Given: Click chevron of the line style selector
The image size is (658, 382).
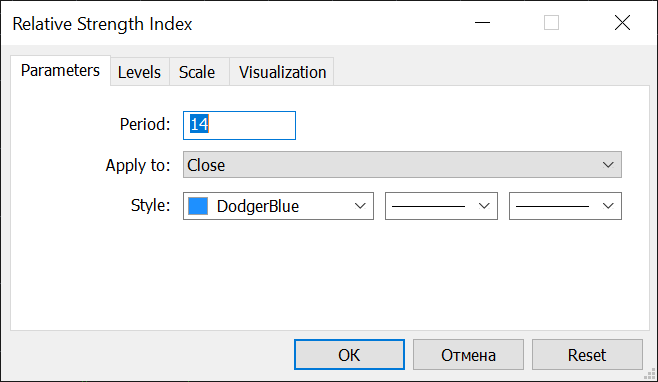Looking at the screenshot, I should pyautogui.click(x=484, y=206).
